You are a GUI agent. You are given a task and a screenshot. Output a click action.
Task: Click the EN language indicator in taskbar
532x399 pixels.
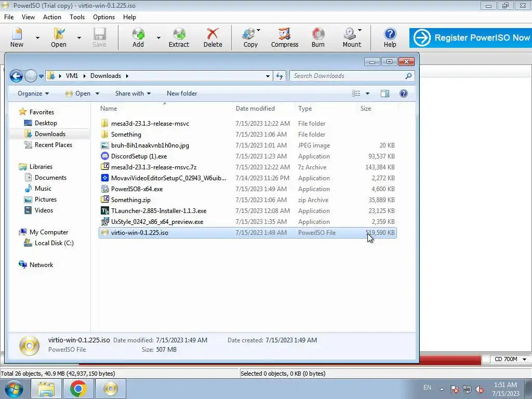point(427,388)
